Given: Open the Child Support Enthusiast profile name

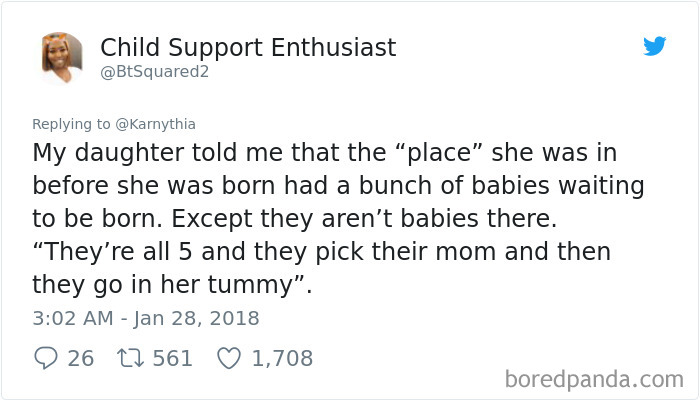Looking at the screenshot, I should click(248, 47).
